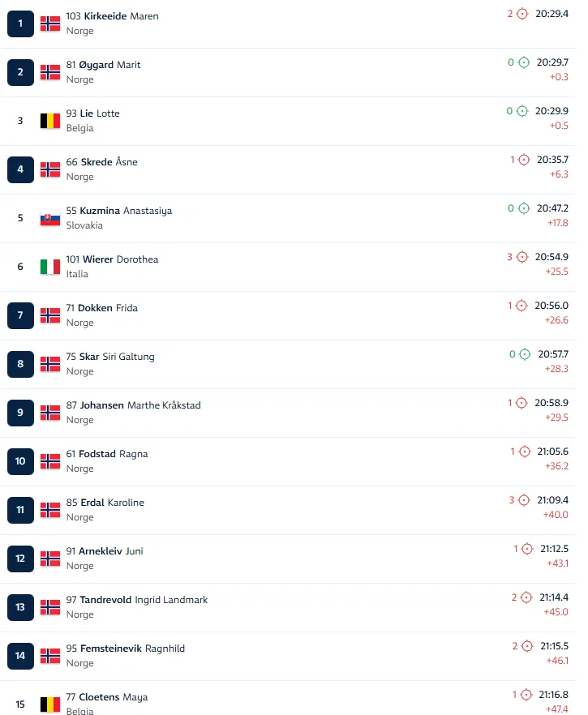588x715 pixels.
Task: Open athlete 71 Dokken Frida
Action: pos(101,308)
